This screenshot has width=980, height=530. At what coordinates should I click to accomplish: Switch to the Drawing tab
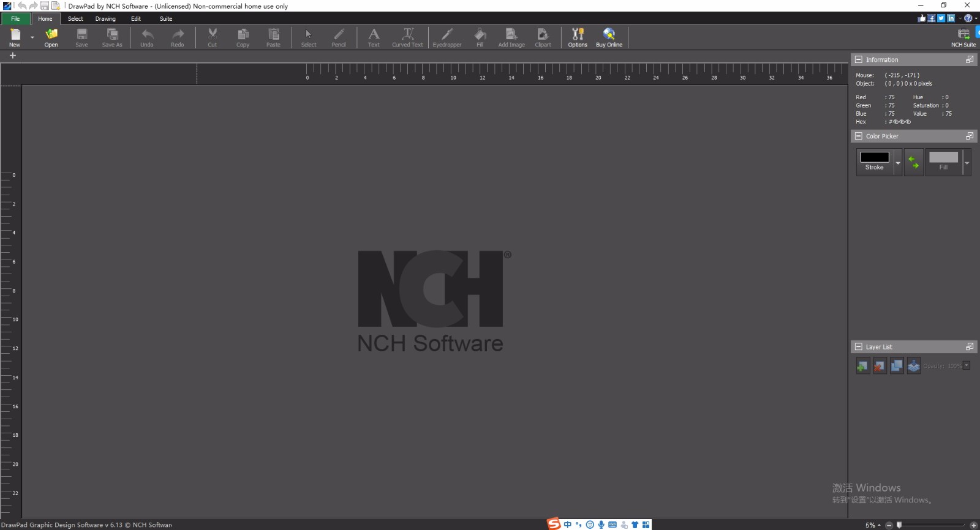[105, 18]
